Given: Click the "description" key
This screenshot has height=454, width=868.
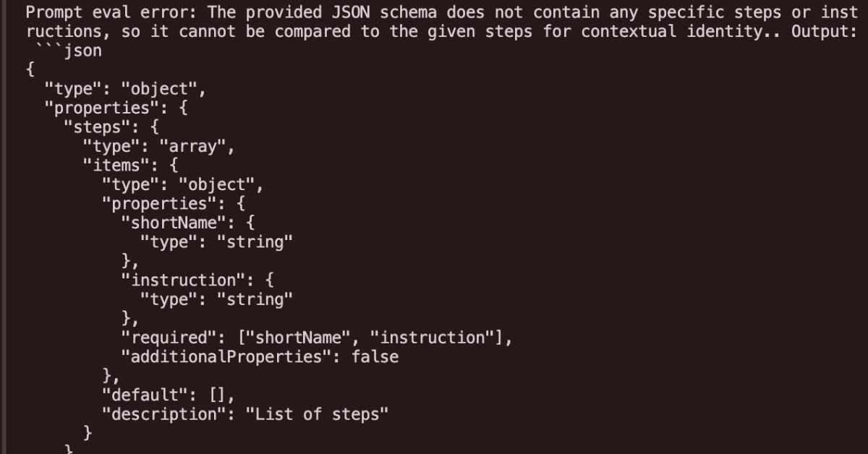Looking at the screenshot, I should [x=163, y=414].
